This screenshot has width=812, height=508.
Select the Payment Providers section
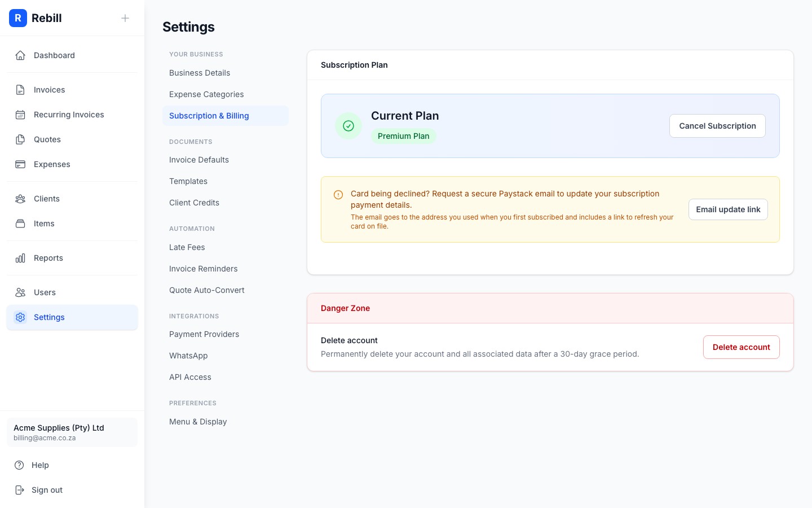pyautogui.click(x=204, y=334)
